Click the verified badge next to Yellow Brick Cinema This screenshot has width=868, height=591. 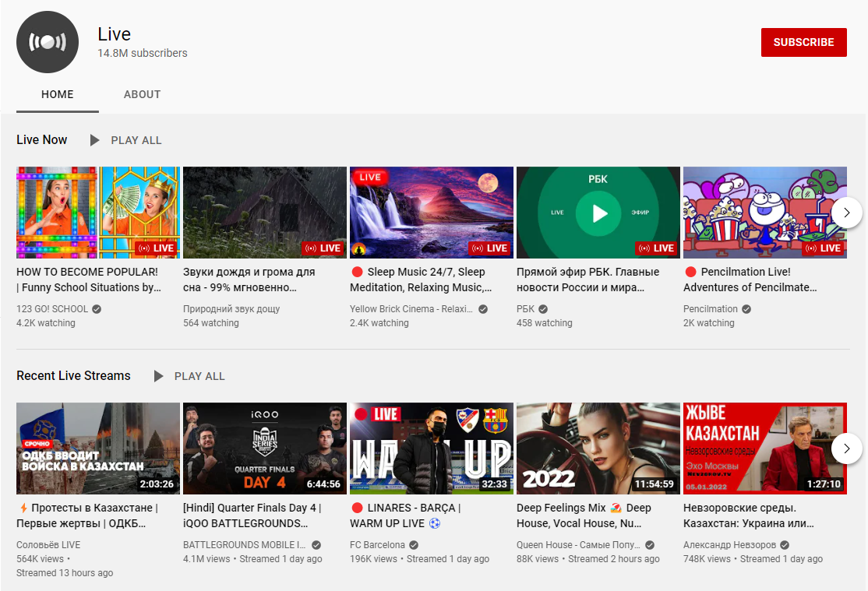483,309
